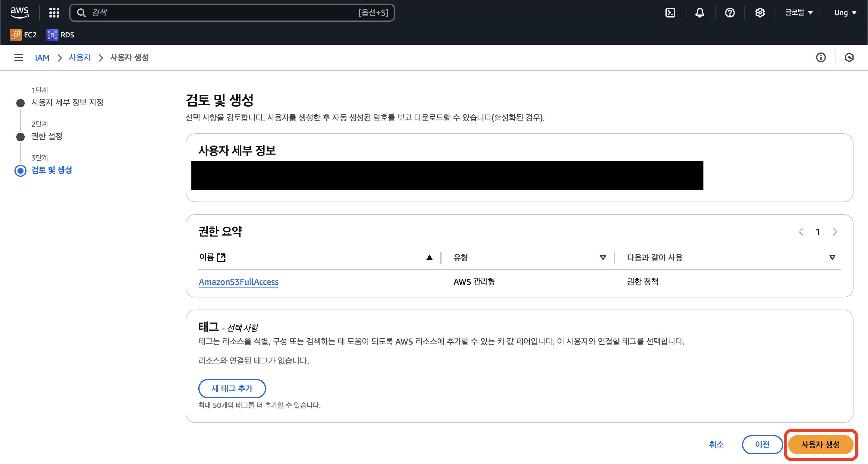Viewport: 868px width, 464px height.
Task: Open the settings gear icon
Action: tap(759, 12)
